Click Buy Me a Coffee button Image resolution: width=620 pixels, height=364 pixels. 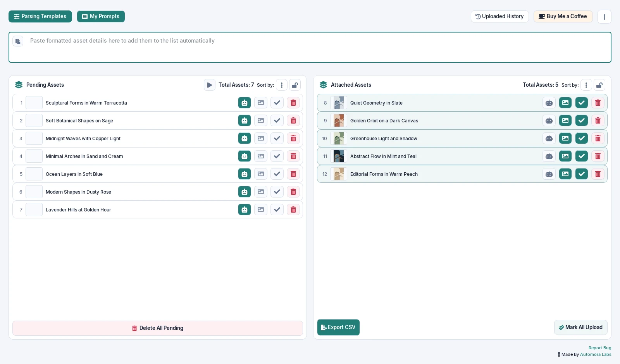coord(563,16)
